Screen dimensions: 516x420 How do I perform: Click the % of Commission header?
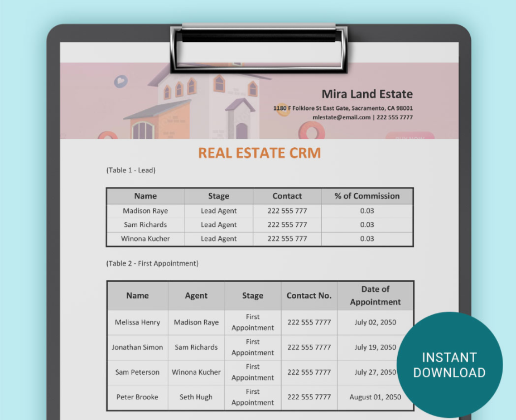(367, 196)
